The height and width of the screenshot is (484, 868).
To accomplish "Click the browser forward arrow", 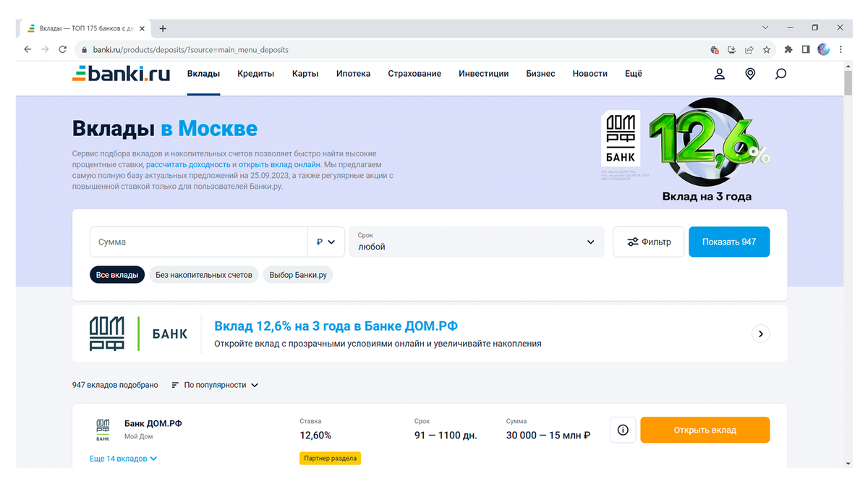I will (x=45, y=50).
